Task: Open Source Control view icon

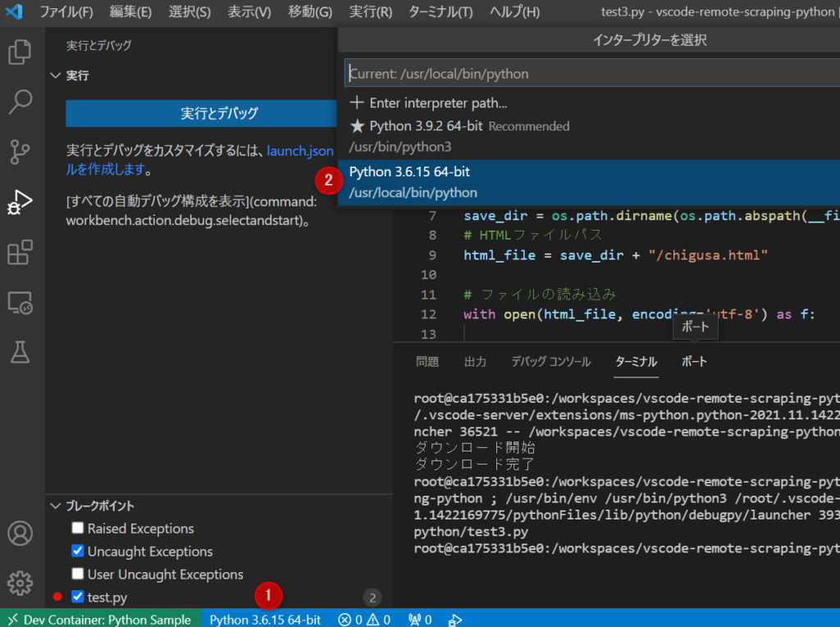Action: click(x=20, y=152)
